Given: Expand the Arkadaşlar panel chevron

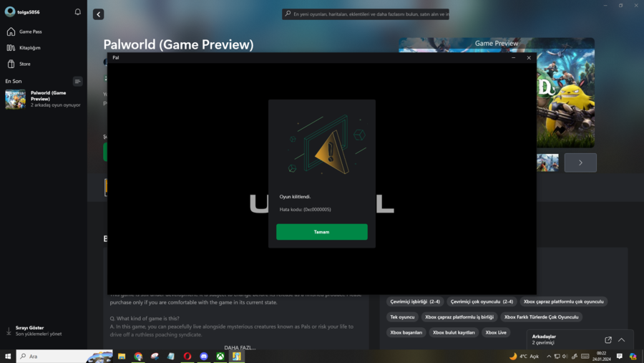Looking at the screenshot, I should click(x=621, y=339).
